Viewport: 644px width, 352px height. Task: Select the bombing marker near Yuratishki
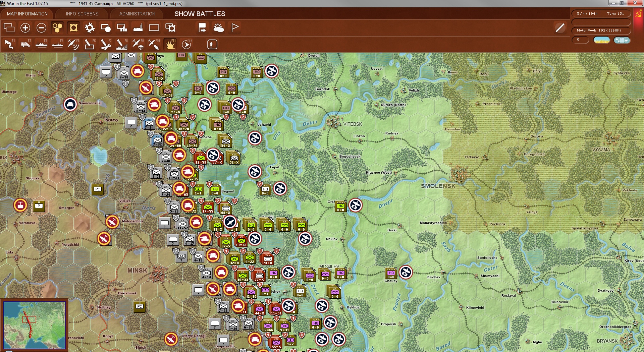click(104, 239)
